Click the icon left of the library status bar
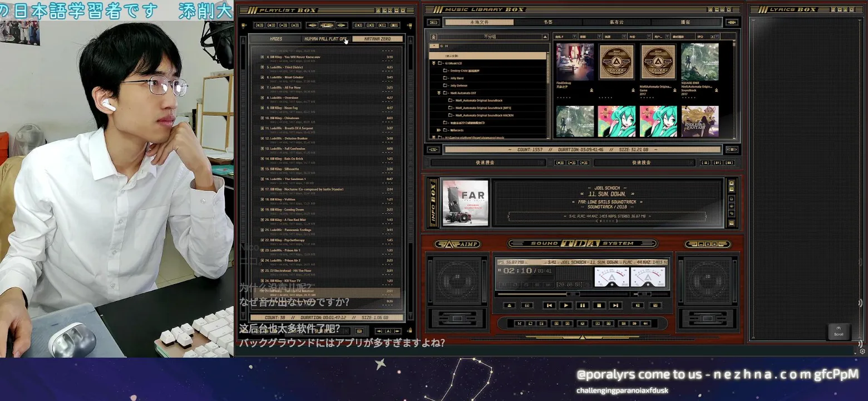 click(x=433, y=149)
